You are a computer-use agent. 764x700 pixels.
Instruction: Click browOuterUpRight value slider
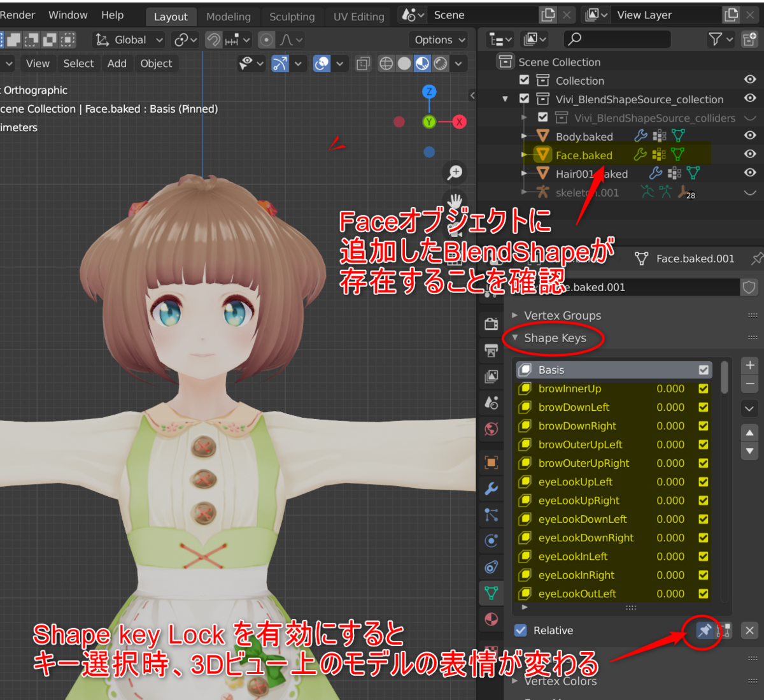[670, 463]
